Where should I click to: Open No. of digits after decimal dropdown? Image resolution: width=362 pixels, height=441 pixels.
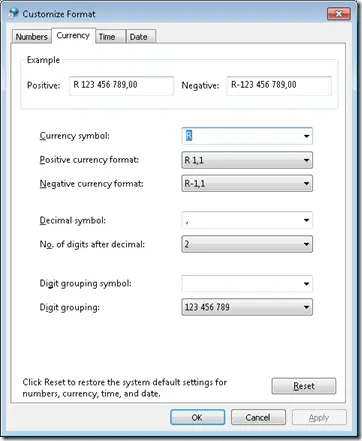click(x=247, y=244)
